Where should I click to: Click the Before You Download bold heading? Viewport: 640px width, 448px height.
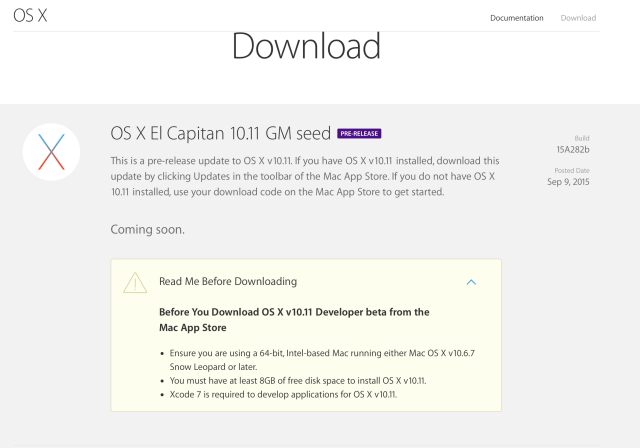pos(294,320)
